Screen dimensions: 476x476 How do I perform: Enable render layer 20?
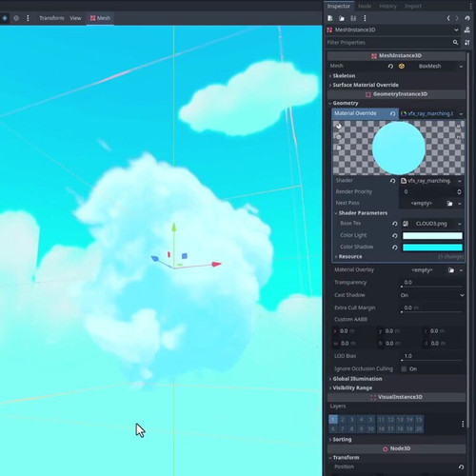point(419,428)
